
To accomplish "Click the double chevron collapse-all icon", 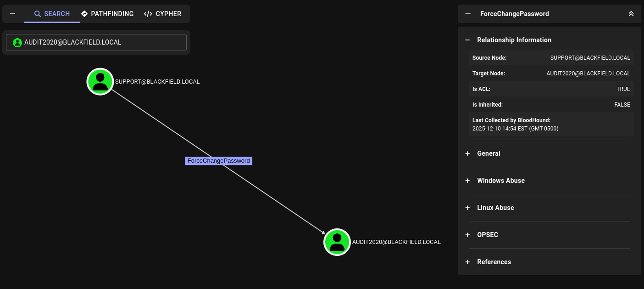I will (631, 14).
